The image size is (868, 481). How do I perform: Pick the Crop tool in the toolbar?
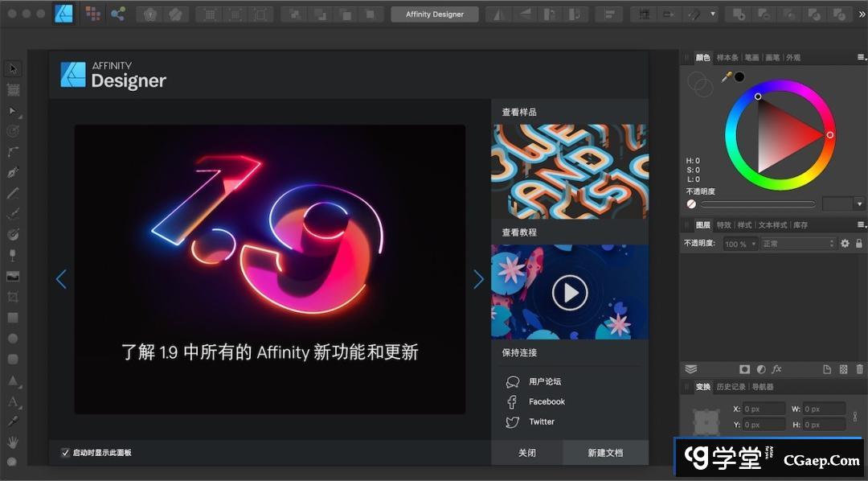[13, 297]
